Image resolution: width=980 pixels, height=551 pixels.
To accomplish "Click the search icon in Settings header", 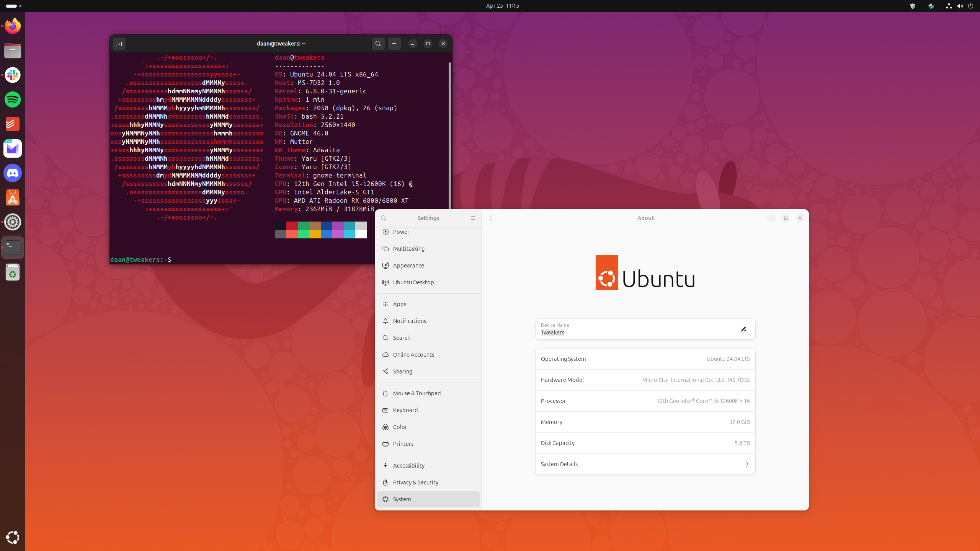I will pyautogui.click(x=384, y=218).
